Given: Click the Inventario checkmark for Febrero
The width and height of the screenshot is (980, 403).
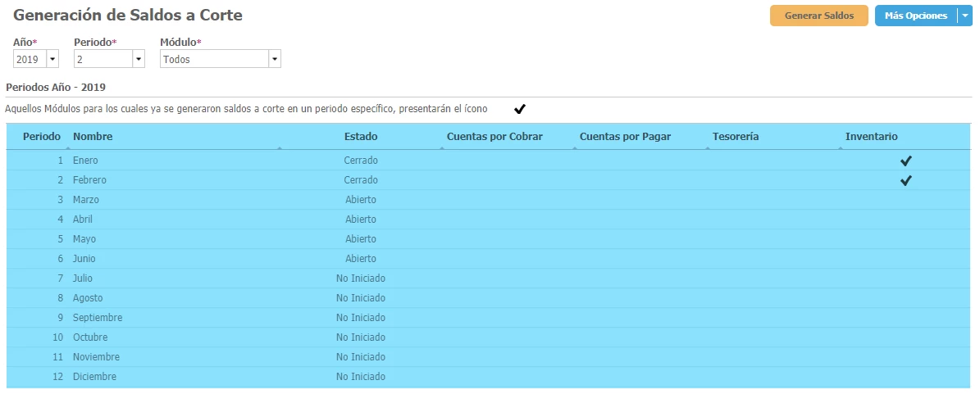Looking at the screenshot, I should pyautogui.click(x=905, y=181).
